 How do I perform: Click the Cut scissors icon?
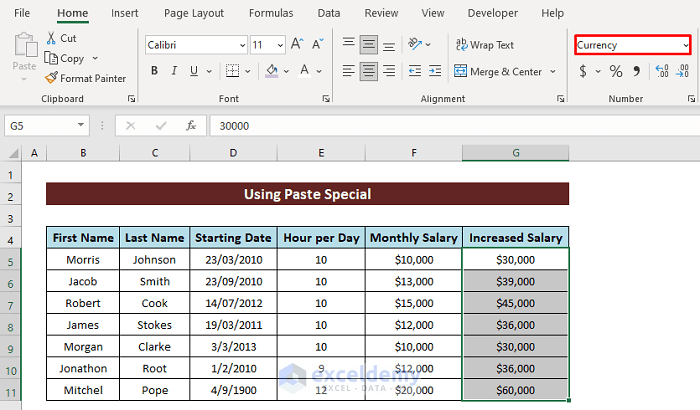[x=51, y=38]
